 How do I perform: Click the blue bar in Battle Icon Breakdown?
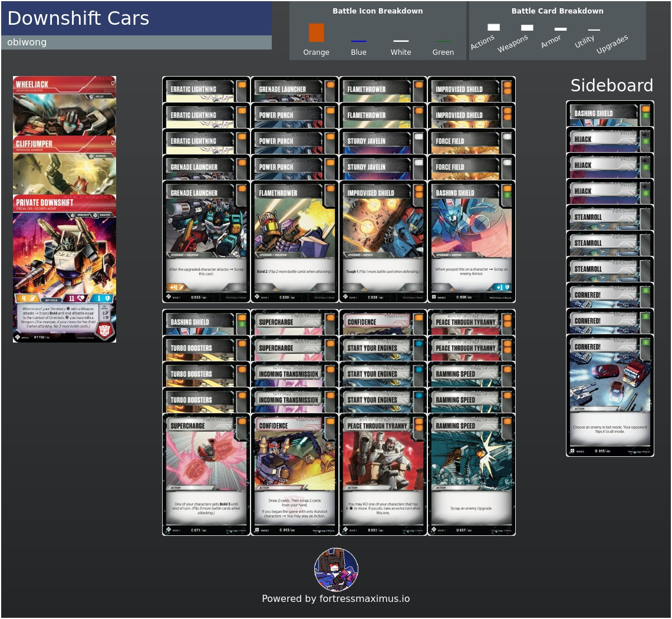point(359,41)
